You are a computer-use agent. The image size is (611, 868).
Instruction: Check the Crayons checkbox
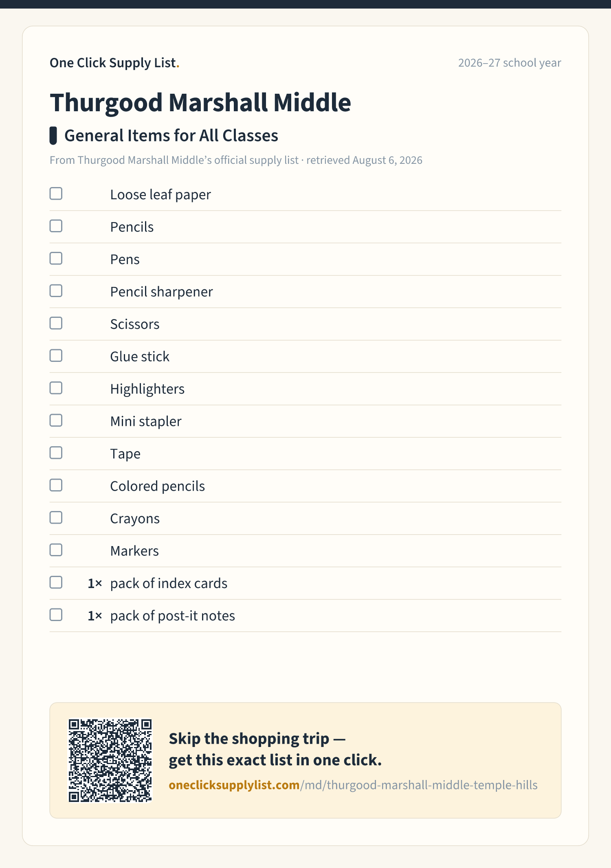[56, 518]
